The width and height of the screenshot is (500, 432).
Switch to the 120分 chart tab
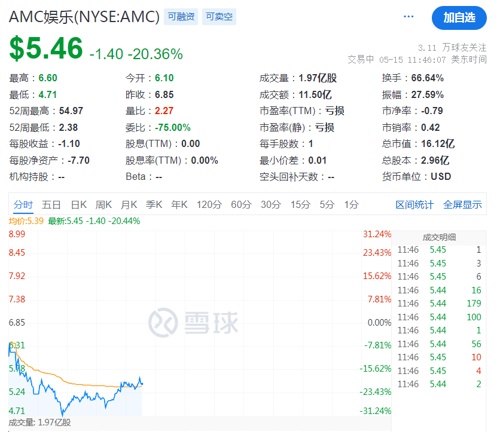coord(209,204)
